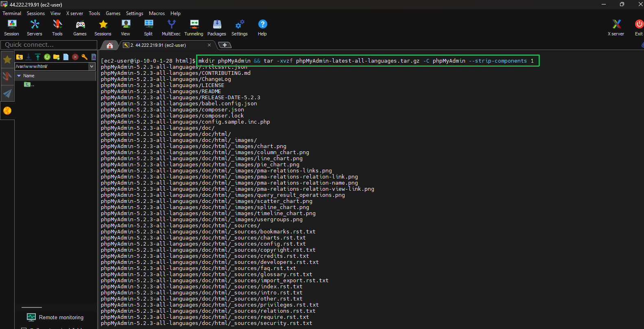Click the RELEASE-DATE-5.2.3 output line

[181, 98]
